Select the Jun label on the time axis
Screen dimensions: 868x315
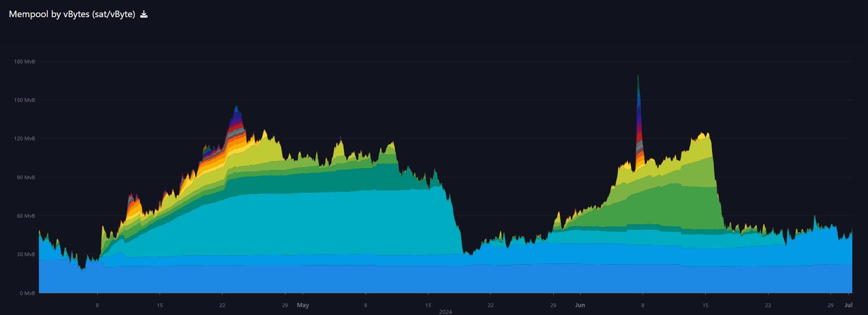(x=580, y=305)
